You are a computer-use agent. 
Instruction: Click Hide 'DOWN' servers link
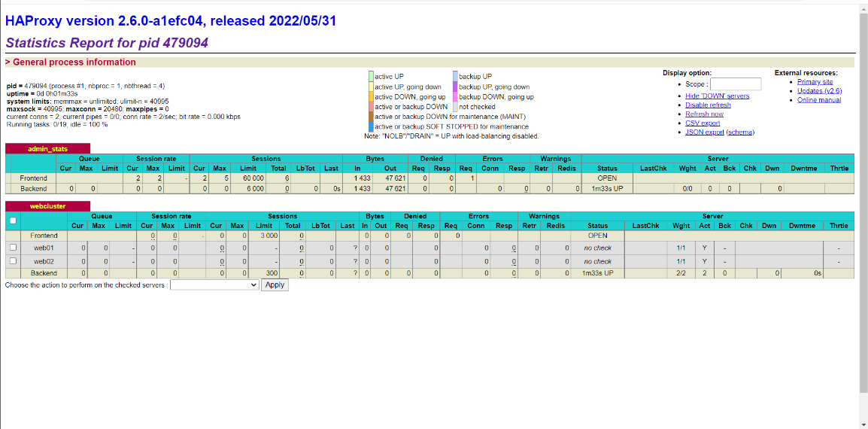[717, 96]
